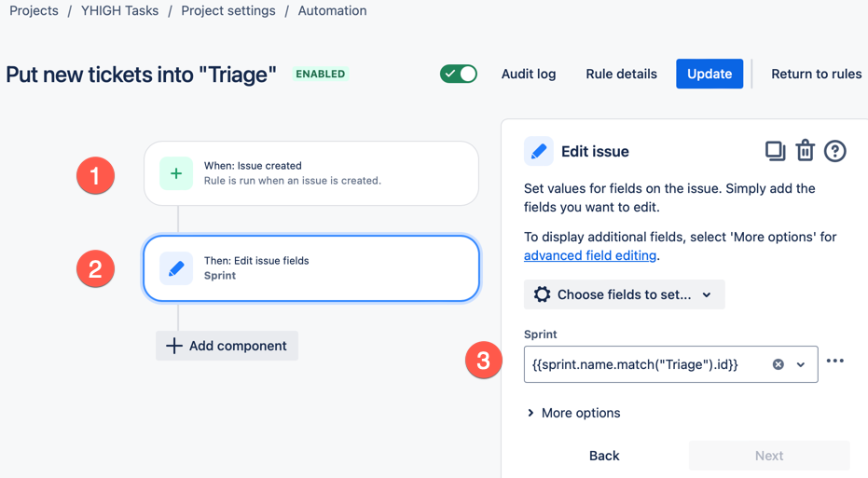
Task: Click the rule title Put new tickets into "Triage"
Action: (x=141, y=75)
